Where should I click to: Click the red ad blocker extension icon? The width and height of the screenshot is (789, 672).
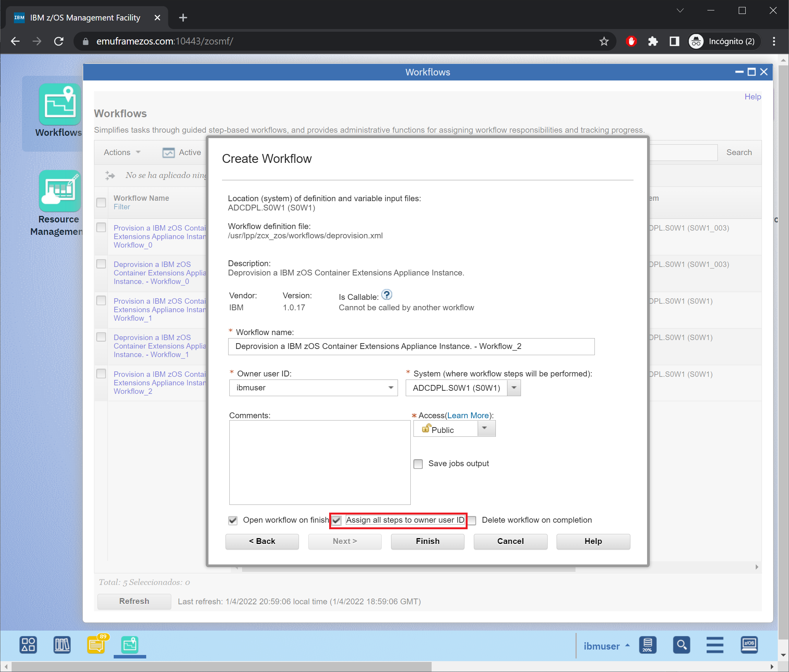point(631,41)
